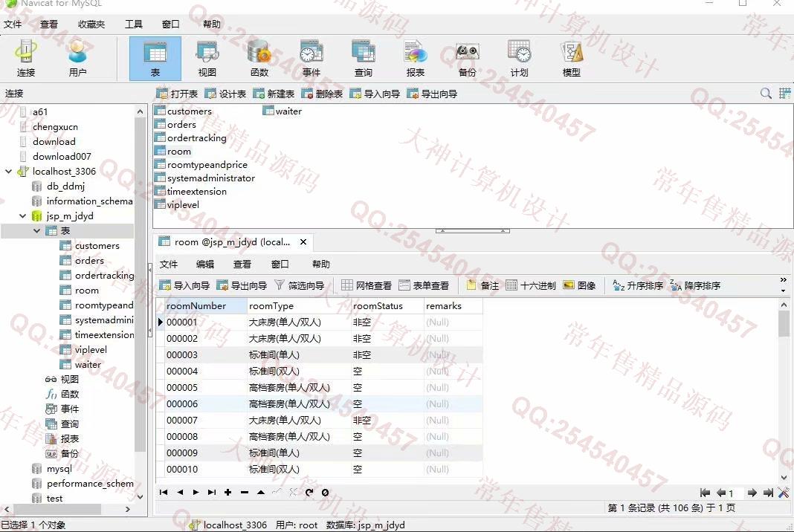794x532 pixels.
Task: Select the mysql database
Action: 53,469
